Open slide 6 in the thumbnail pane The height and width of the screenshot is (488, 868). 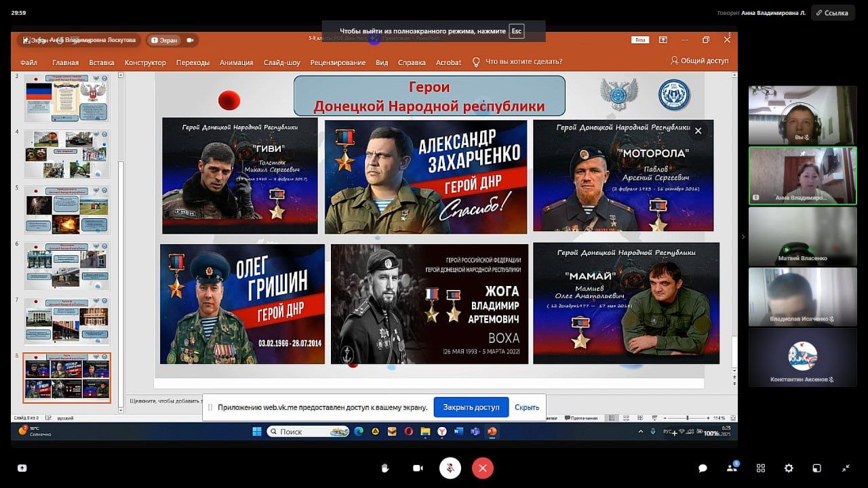[67, 266]
